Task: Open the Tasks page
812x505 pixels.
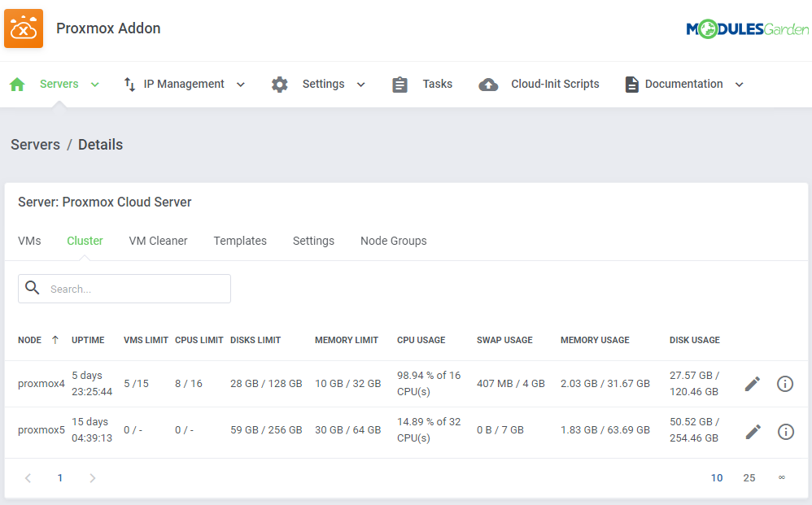Action: (x=437, y=84)
